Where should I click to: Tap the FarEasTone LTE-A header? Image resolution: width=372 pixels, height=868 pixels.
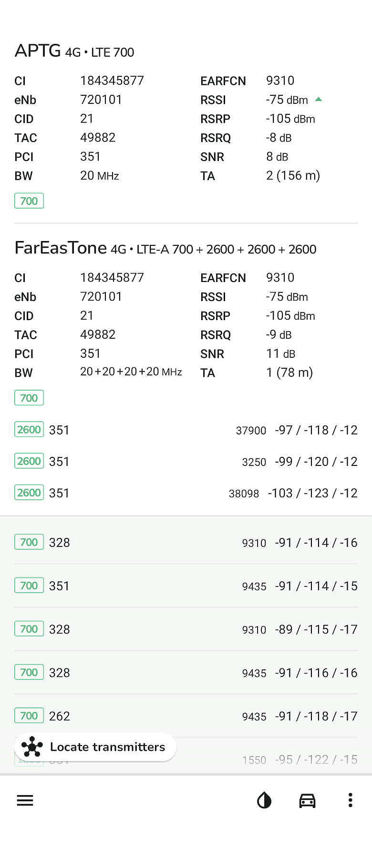coord(165,248)
